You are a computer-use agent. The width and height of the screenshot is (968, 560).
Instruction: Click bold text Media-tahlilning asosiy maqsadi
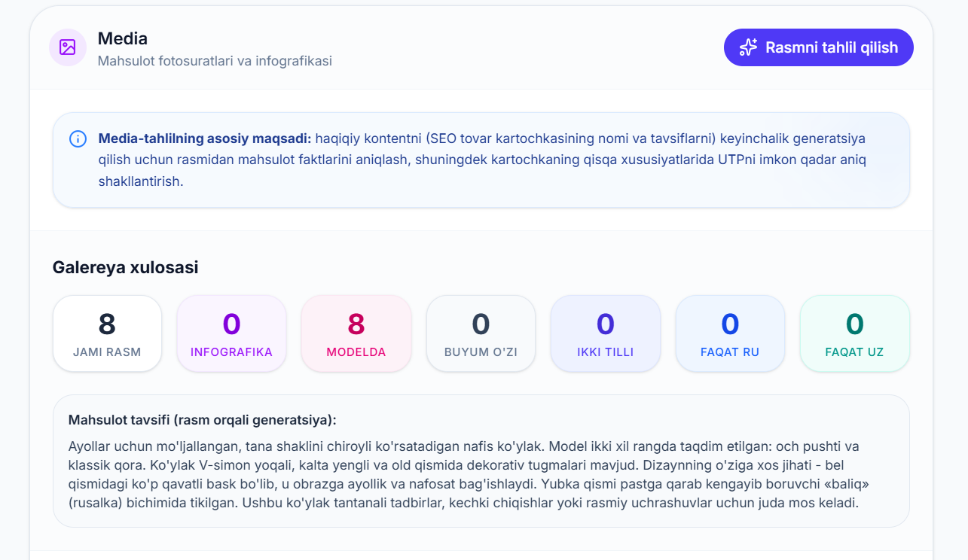pyautogui.click(x=205, y=138)
